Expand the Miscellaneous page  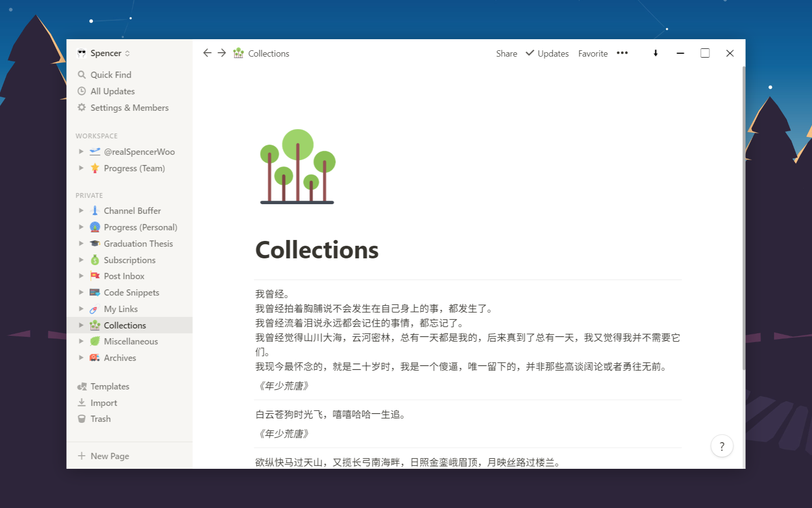tap(81, 341)
